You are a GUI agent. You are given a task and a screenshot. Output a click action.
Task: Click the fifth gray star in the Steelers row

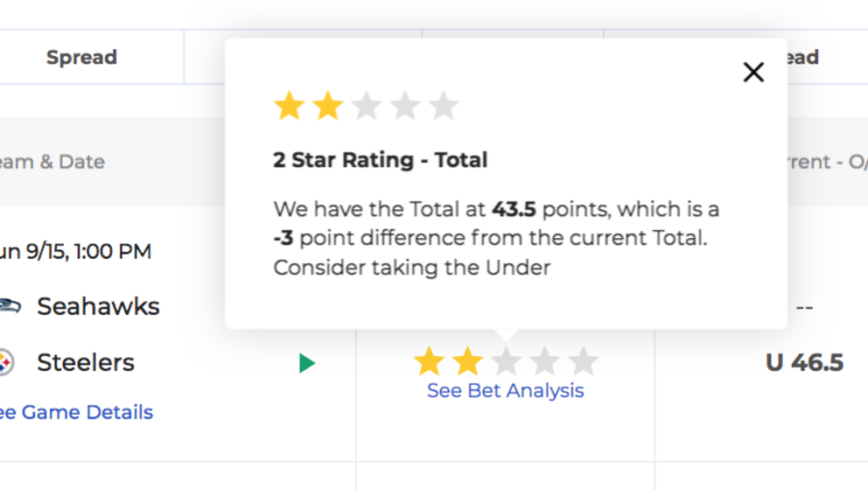pyautogui.click(x=583, y=361)
